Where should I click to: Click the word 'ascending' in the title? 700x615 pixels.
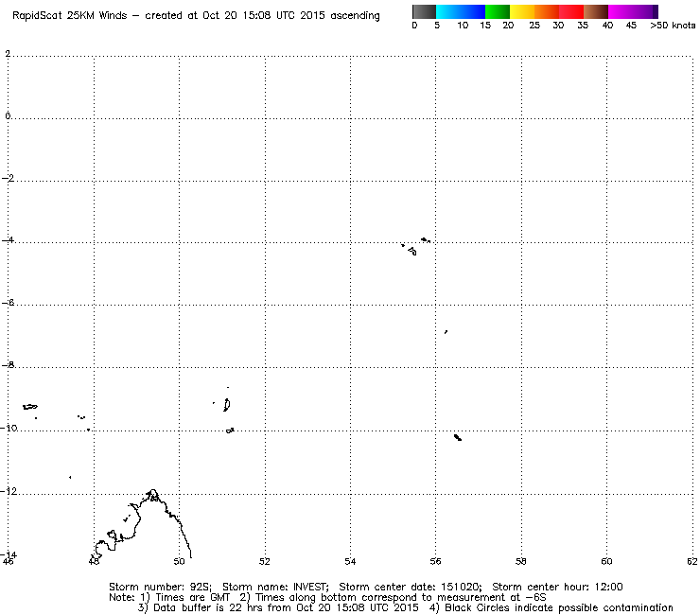355,16
